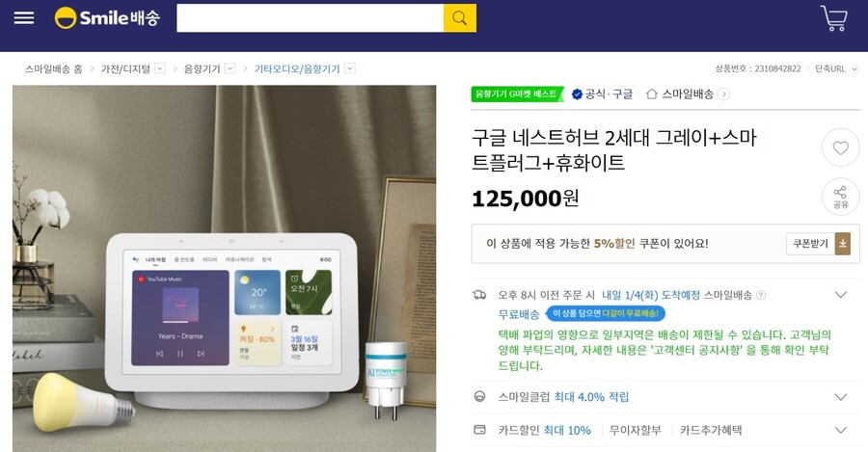The image size is (868, 452).
Task: Expand the 단축URL dropdown
Action: [x=854, y=68]
